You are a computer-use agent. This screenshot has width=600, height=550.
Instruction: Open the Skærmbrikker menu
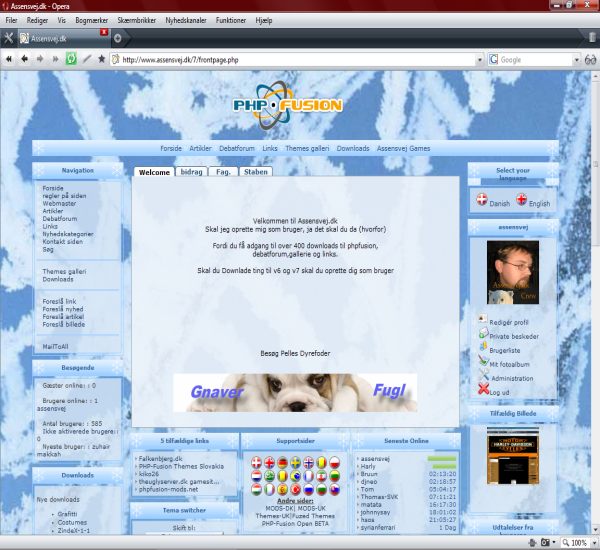[137, 20]
